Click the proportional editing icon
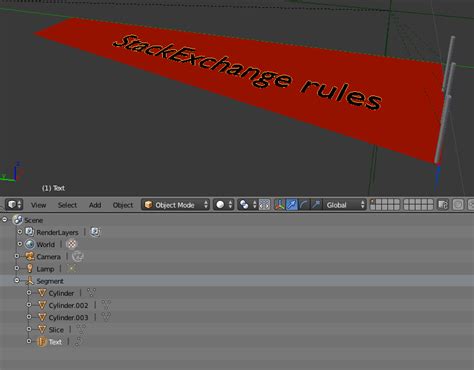The width and height of the screenshot is (474, 370). [x=458, y=205]
